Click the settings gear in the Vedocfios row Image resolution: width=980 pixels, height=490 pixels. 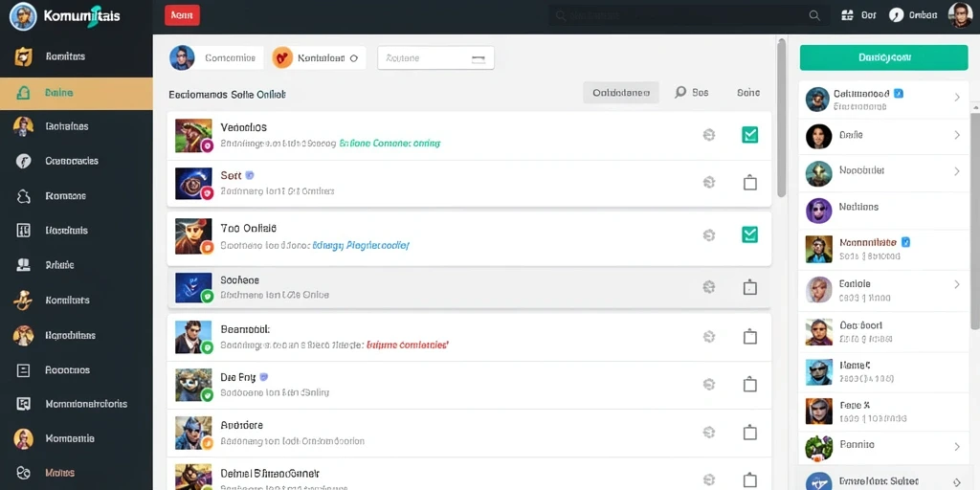click(x=709, y=134)
